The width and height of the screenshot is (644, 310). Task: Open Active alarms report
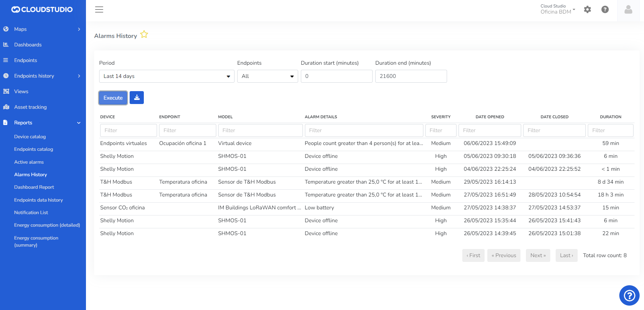(29, 162)
